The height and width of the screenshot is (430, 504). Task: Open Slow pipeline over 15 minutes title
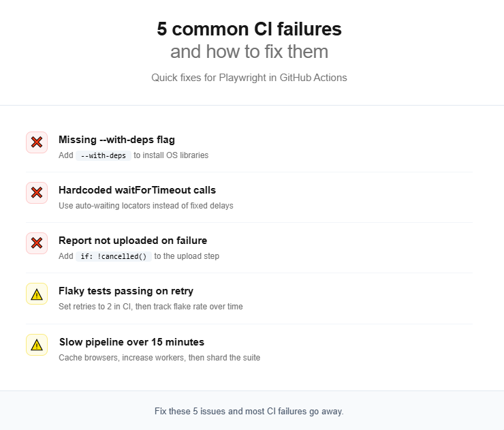[x=131, y=342]
